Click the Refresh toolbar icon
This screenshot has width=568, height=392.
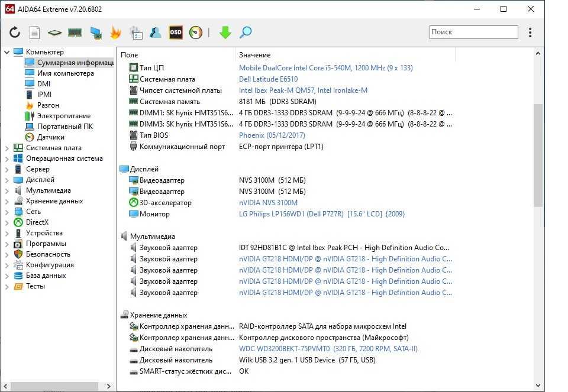[14, 32]
